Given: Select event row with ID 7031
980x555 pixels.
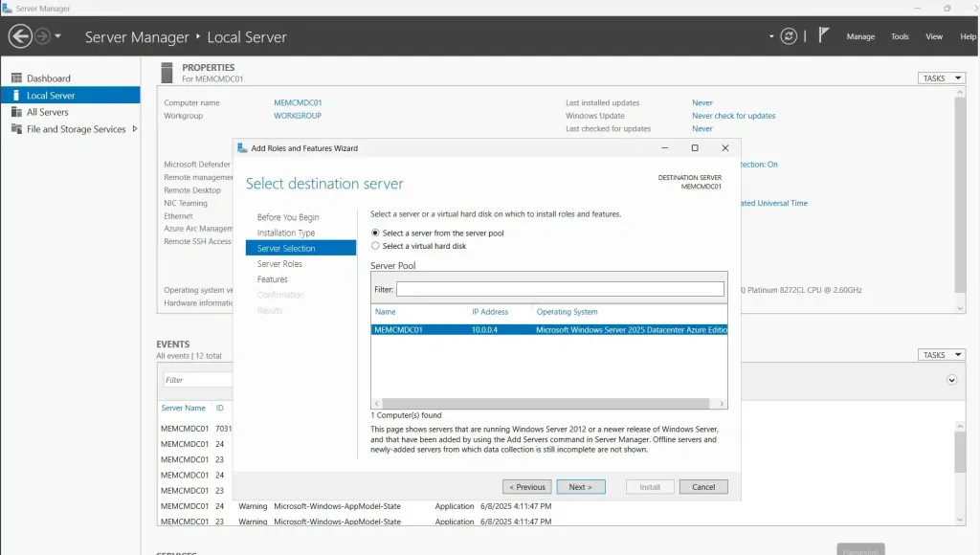Looking at the screenshot, I should [195, 428].
